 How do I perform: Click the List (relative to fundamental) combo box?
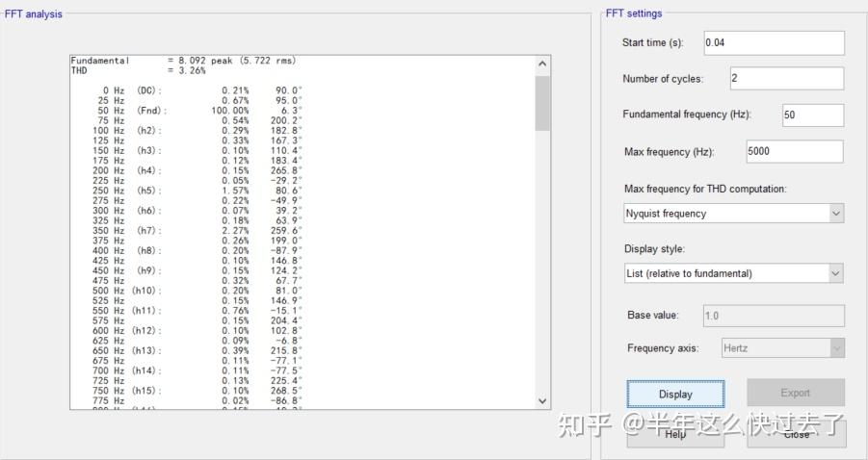coord(733,273)
